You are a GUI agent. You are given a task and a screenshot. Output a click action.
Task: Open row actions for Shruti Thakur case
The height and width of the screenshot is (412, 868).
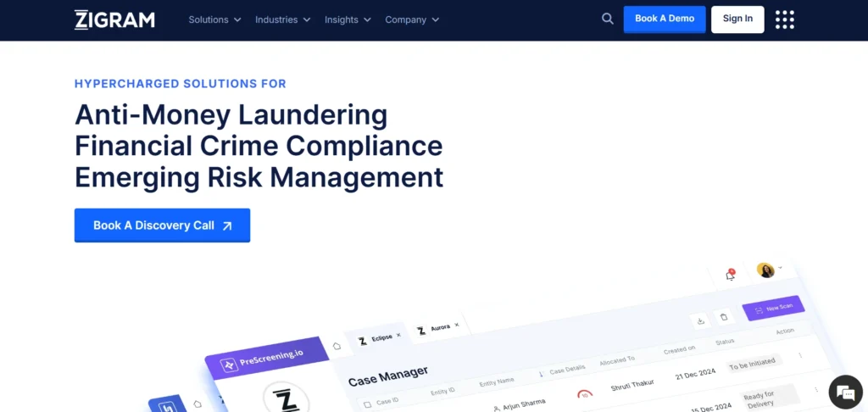pyautogui.click(x=800, y=355)
